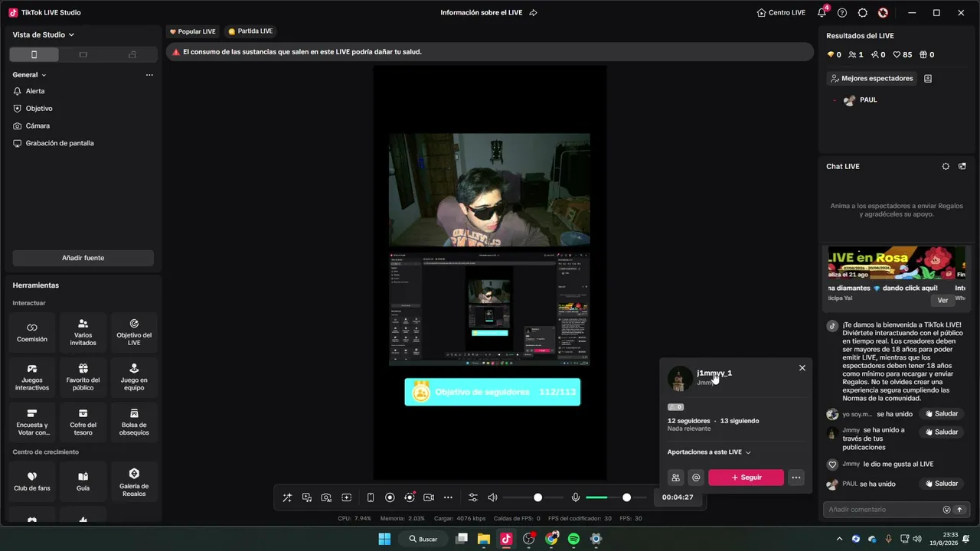Mention the user with the @ button
This screenshot has height=551, width=980.
pyautogui.click(x=696, y=478)
